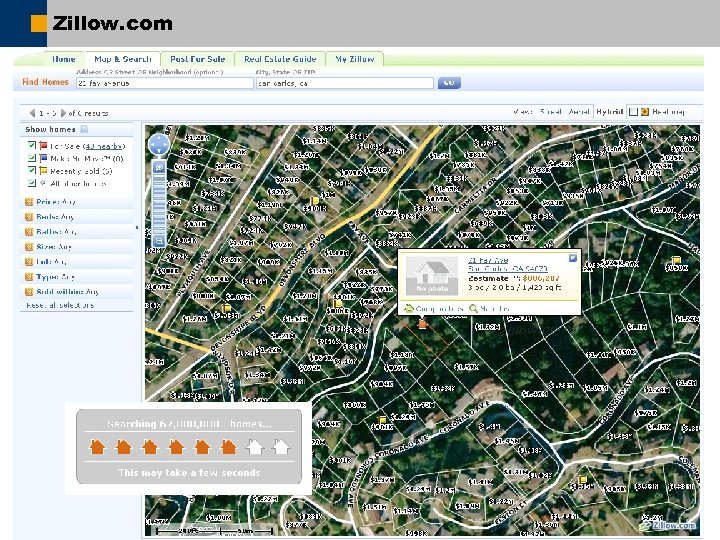Click the blue Go search button
Screen dimensions: 720x540
click(x=449, y=83)
